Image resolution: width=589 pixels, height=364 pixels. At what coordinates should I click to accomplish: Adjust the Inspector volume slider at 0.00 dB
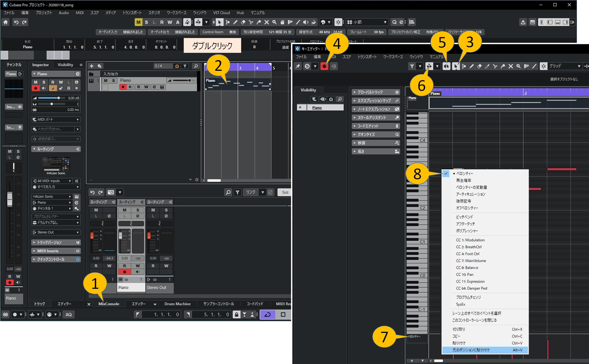coord(58,98)
